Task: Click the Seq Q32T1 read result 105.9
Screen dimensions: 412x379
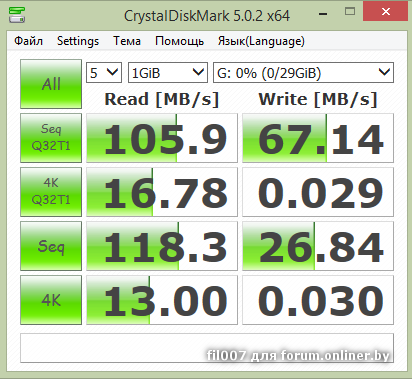Action: (x=162, y=138)
